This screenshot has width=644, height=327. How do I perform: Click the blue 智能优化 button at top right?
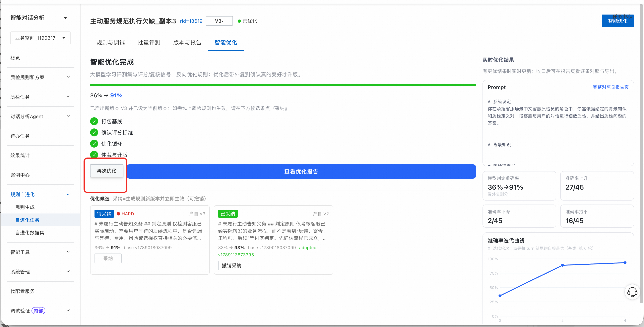coord(617,21)
